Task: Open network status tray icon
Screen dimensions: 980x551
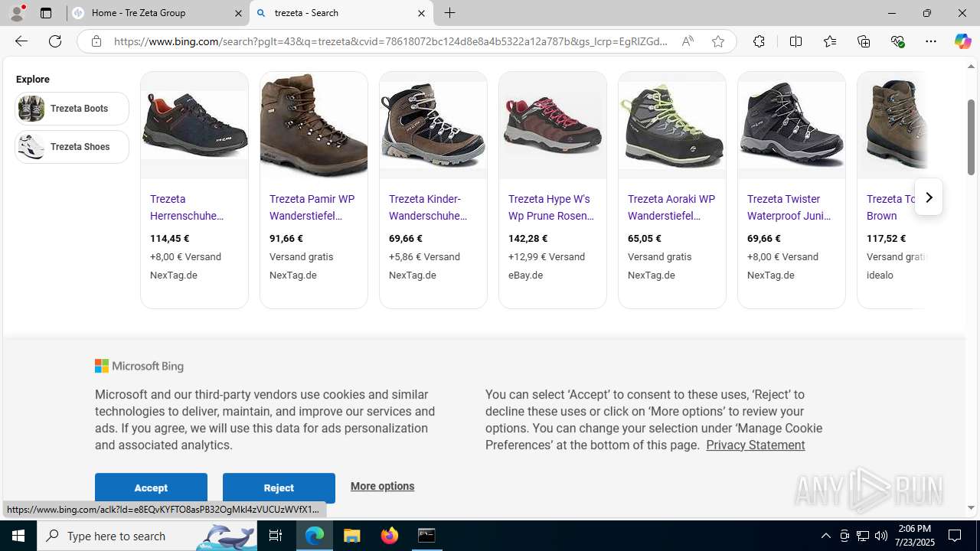Action: click(863, 536)
